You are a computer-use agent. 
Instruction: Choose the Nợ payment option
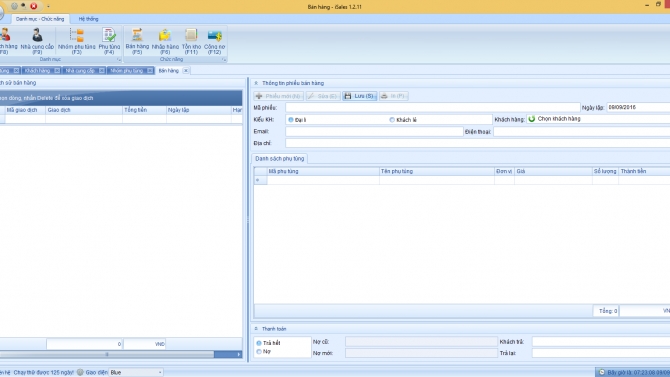[x=259, y=352]
